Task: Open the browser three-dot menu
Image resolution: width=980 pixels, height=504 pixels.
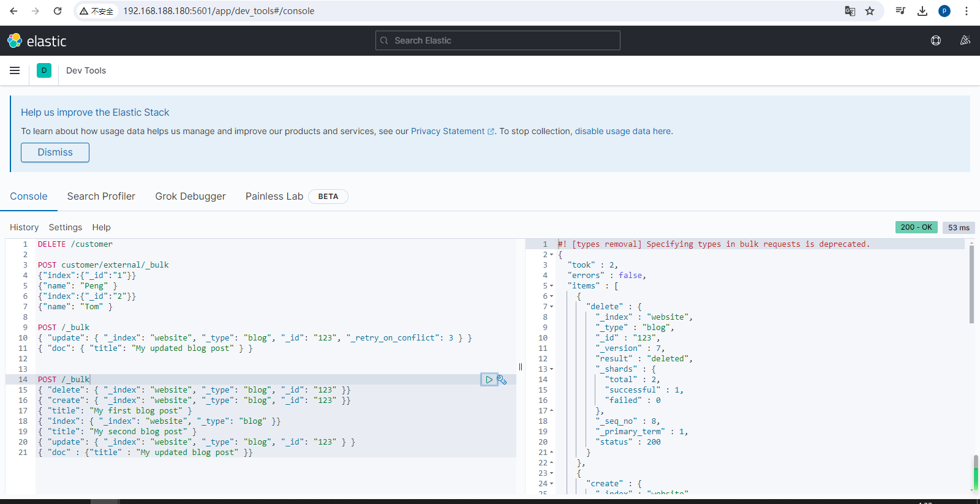Action: (x=967, y=11)
